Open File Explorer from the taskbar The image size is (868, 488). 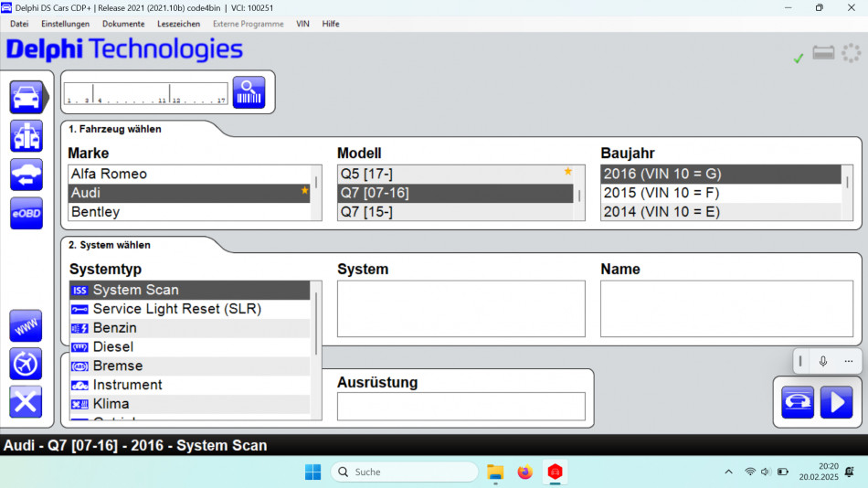tap(495, 472)
